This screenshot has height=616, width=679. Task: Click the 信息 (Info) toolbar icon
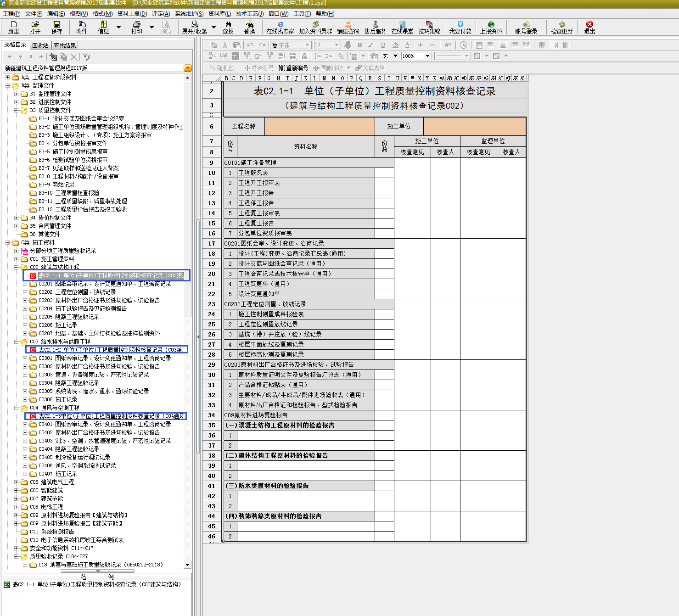pos(103,28)
